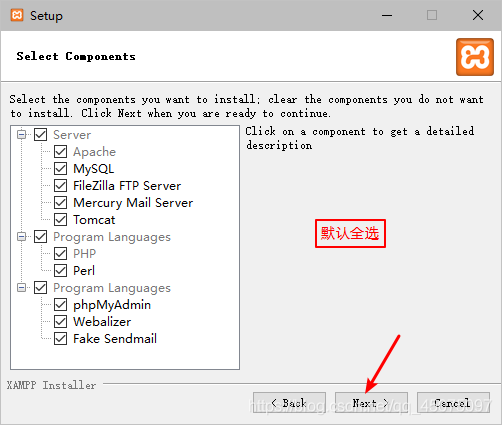Image resolution: width=502 pixels, height=425 pixels.
Task: Collapse the Server tree node
Action: pyautogui.click(x=21, y=135)
